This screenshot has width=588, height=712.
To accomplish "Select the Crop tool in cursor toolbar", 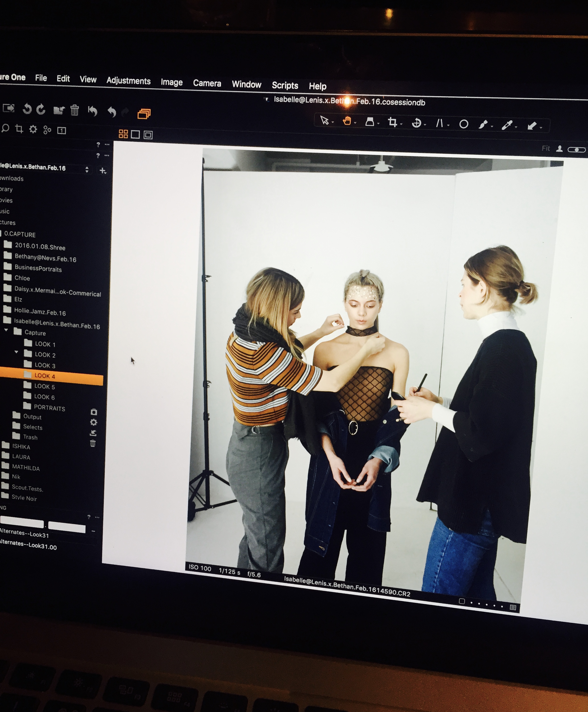I will point(392,122).
